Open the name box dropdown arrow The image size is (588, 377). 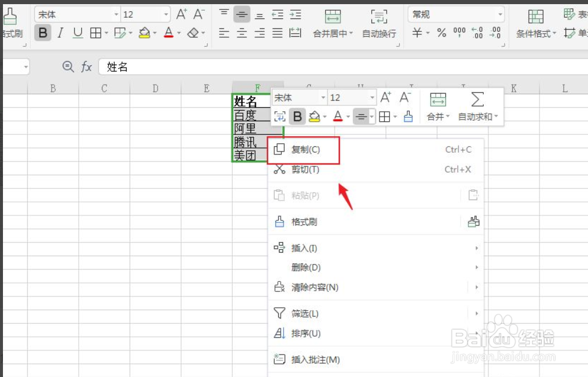coord(25,67)
